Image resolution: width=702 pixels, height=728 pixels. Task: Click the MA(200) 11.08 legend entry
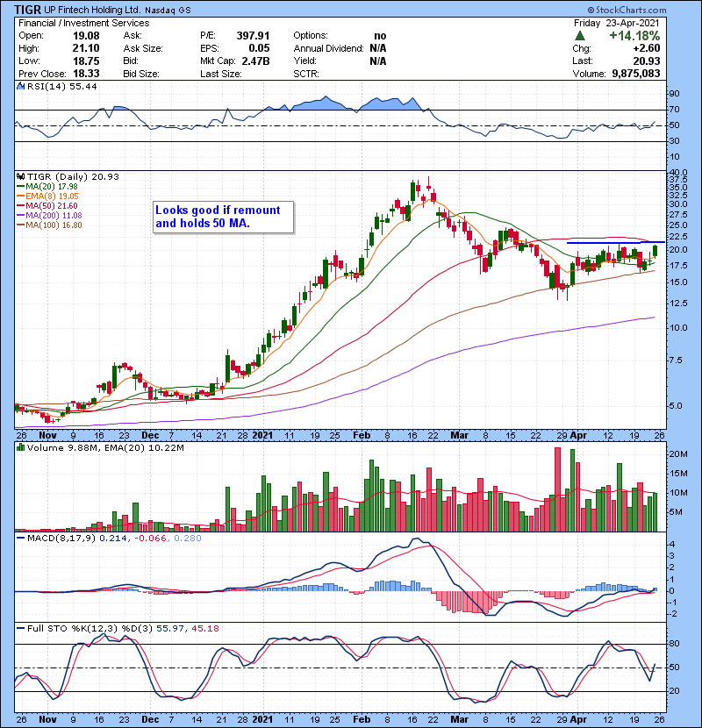(49, 216)
